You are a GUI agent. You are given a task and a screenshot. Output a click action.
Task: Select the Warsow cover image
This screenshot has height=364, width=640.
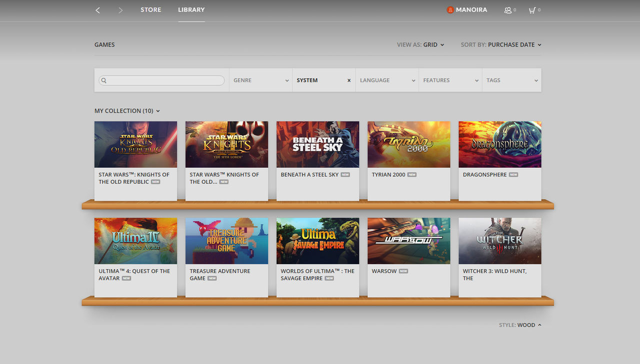(408, 241)
